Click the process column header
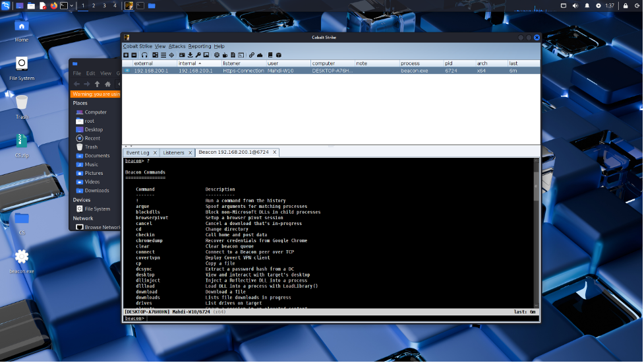Image resolution: width=644 pixels, height=363 pixels. [x=421, y=63]
